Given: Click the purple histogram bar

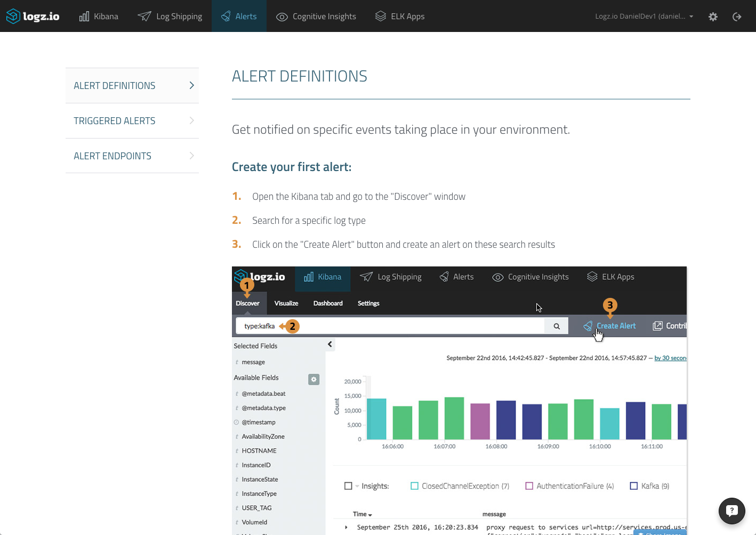Looking at the screenshot, I should 480,421.
